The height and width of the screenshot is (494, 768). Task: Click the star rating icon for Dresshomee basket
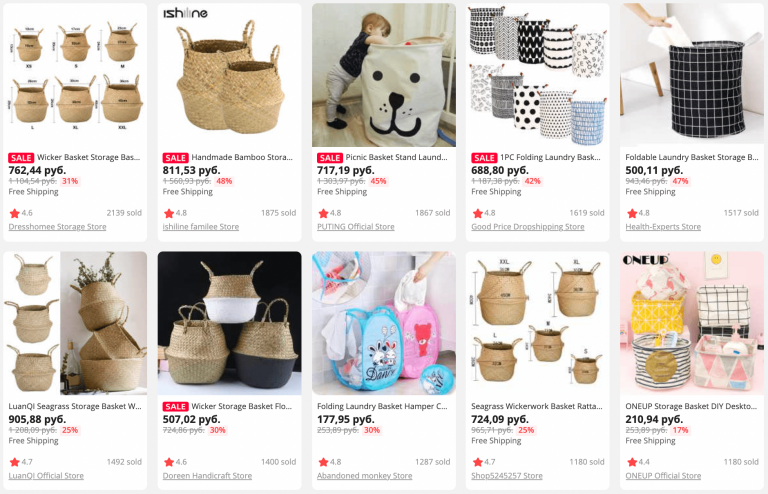click(x=15, y=213)
